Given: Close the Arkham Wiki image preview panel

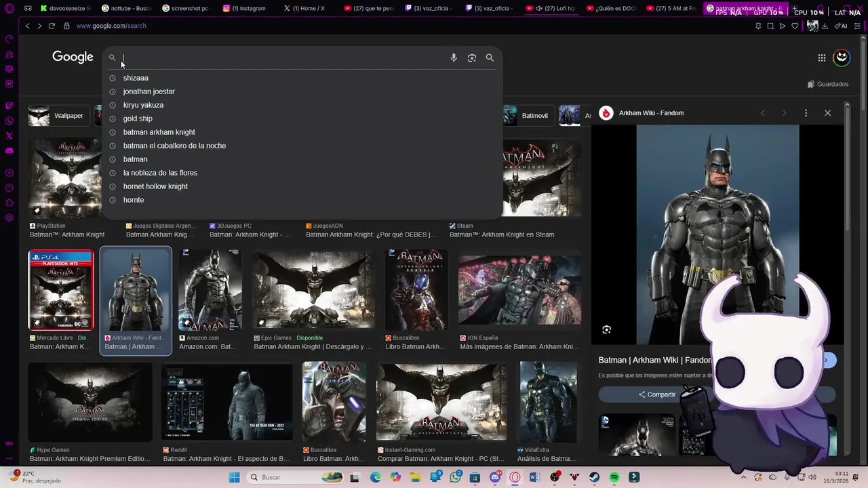Looking at the screenshot, I should 827,113.
